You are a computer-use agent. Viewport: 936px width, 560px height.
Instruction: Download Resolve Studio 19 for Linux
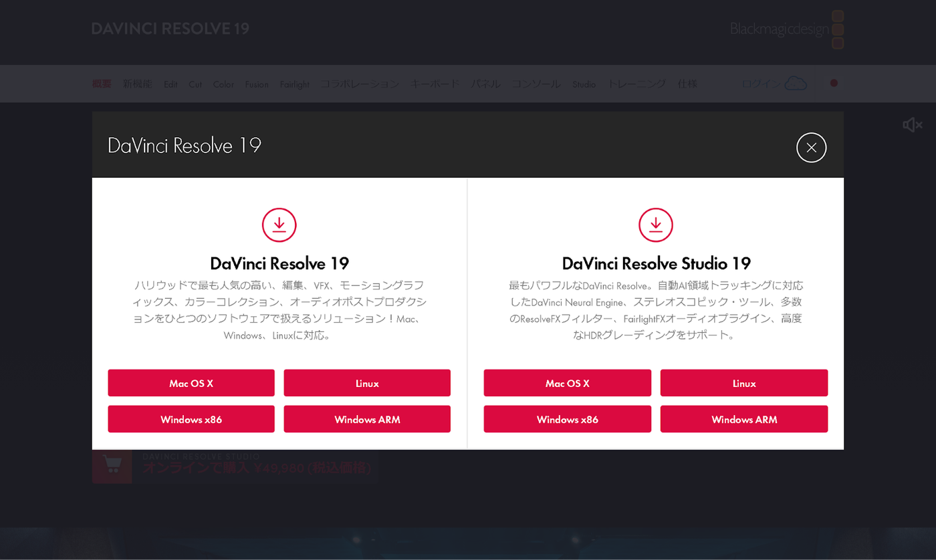pos(744,384)
